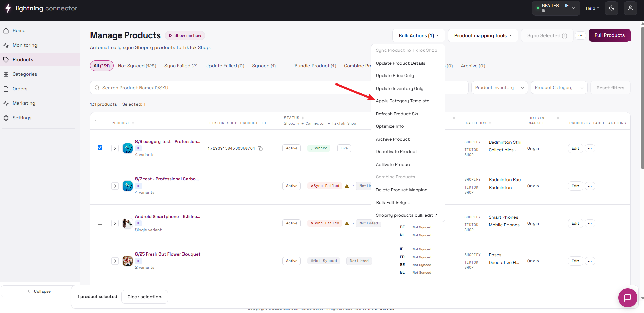Click warning icon on 8/7 test row
This screenshot has width=644, height=313.
click(347, 186)
